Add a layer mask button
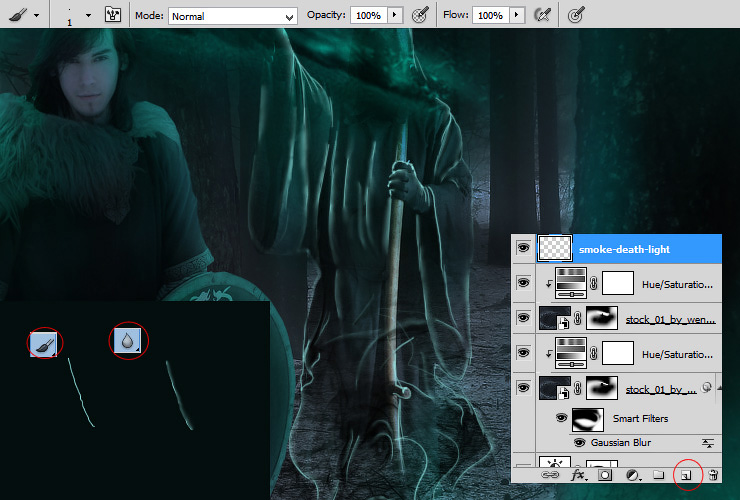Viewport: 740px width, 500px height. pyautogui.click(x=605, y=475)
